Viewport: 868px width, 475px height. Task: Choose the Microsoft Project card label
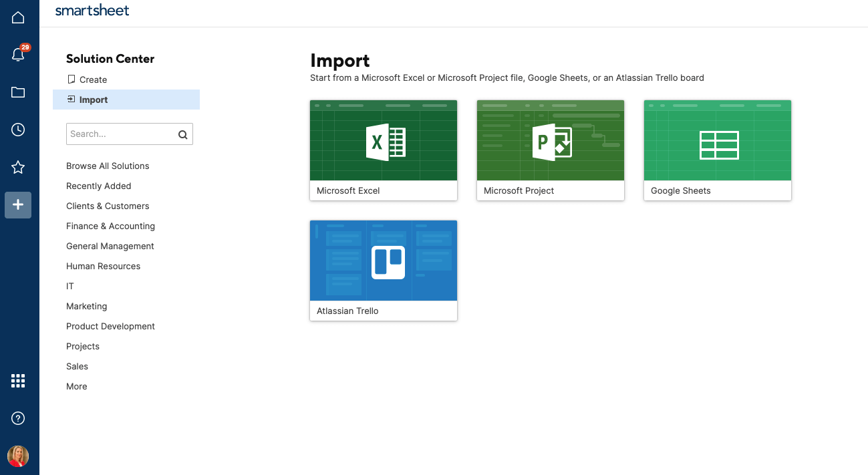point(519,190)
